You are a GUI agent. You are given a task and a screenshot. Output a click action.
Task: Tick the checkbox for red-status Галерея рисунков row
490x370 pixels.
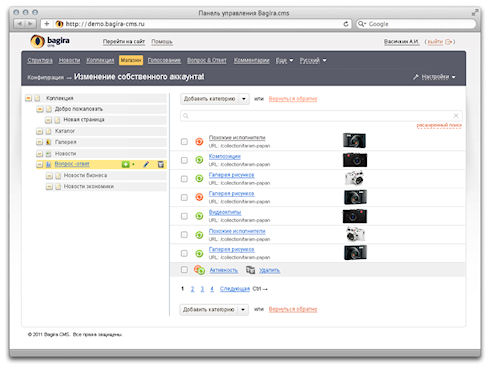coord(184,198)
